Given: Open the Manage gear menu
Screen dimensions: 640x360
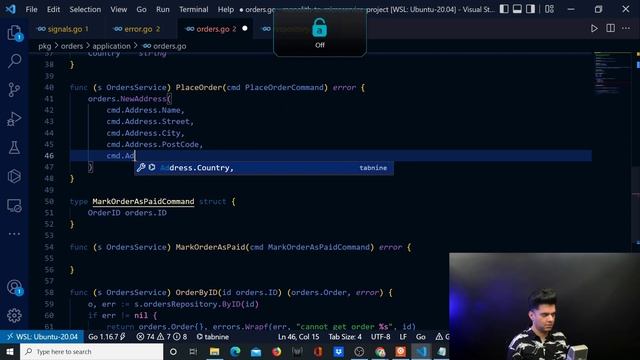Looking at the screenshot, I should point(14,316).
